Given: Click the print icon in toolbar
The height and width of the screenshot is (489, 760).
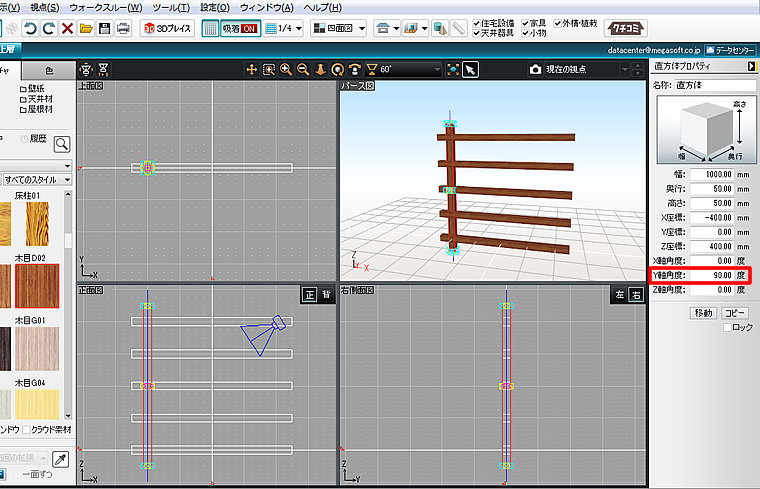Looking at the screenshot, I should click(123, 28).
